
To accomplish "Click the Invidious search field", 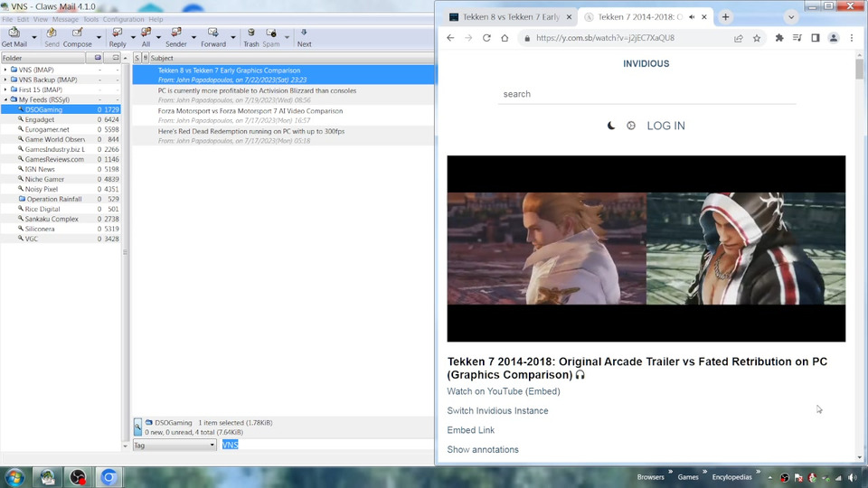I will (x=646, y=94).
